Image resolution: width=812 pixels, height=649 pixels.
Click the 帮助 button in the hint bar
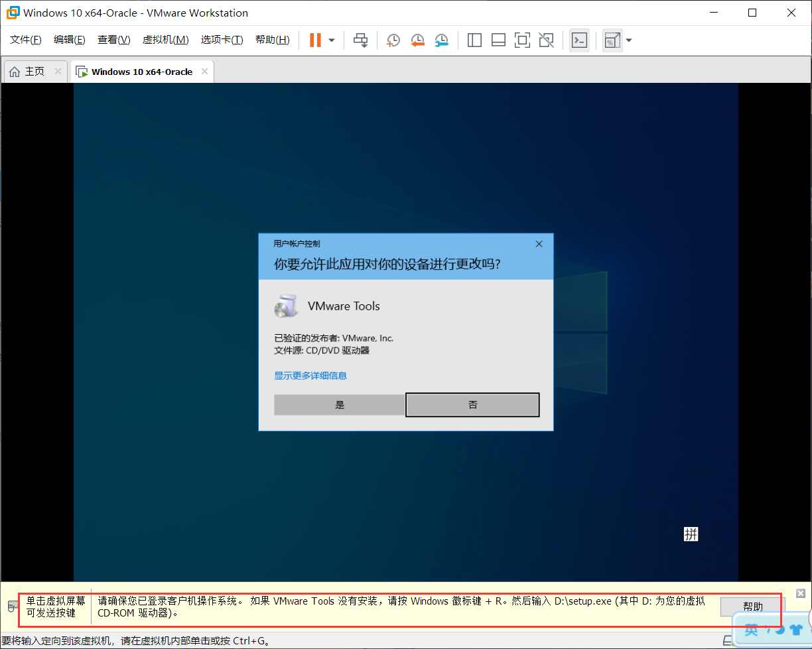tap(752, 606)
